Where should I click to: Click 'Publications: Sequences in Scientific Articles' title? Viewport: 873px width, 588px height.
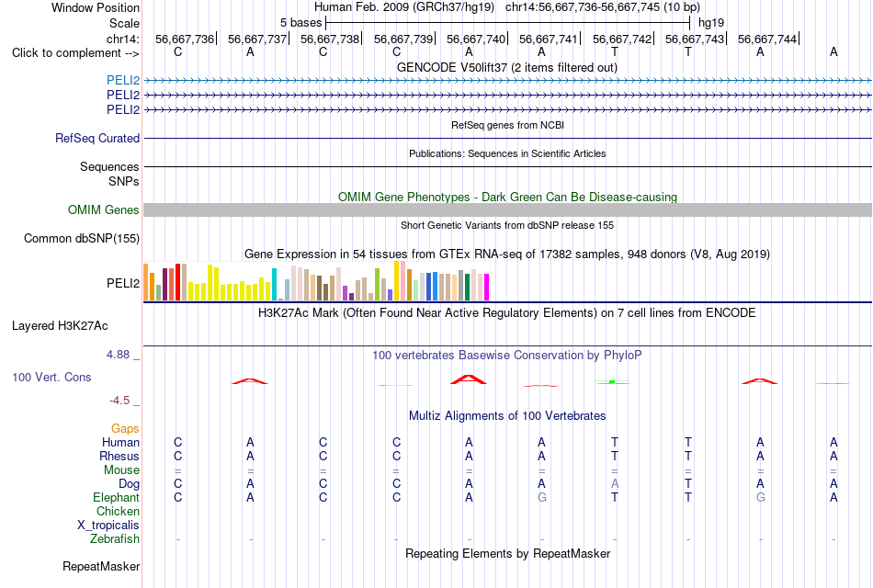pyautogui.click(x=507, y=153)
